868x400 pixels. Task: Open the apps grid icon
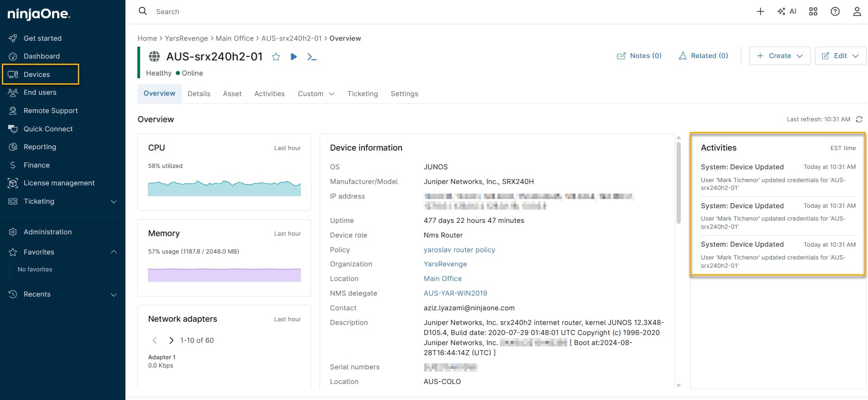(x=813, y=11)
